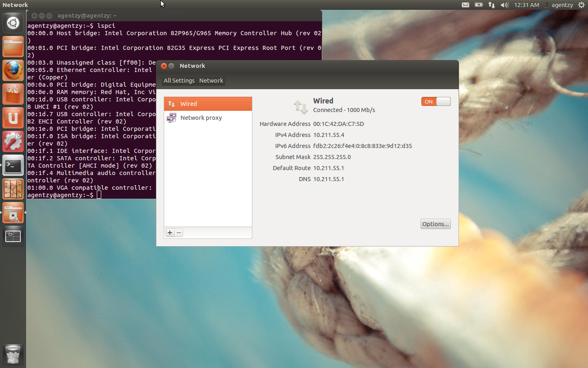Go back to All Settings
Screen dimensions: 588x368
tap(179, 81)
